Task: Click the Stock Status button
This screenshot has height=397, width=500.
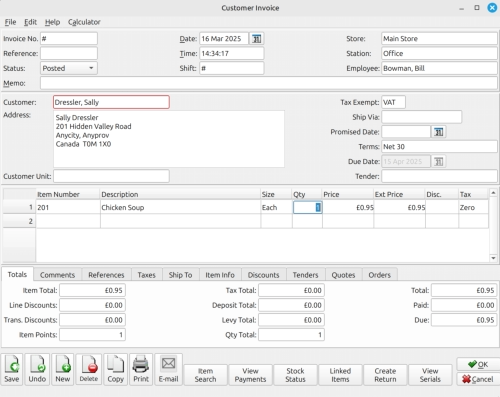Action: coord(295,375)
